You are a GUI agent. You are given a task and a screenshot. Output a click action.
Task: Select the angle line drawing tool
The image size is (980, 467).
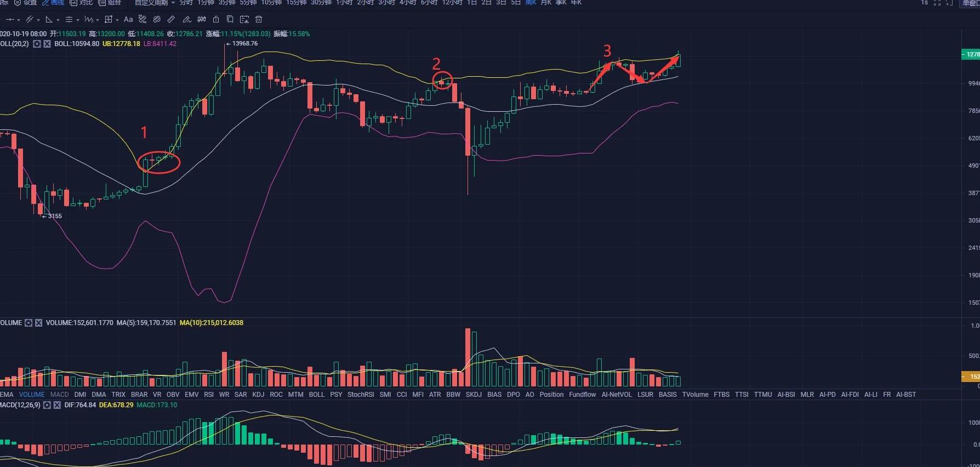tap(49, 19)
